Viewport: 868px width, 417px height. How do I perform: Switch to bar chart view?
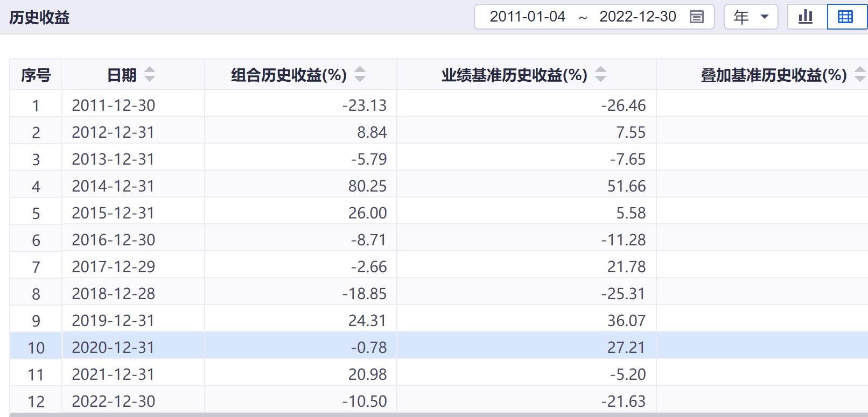(806, 17)
